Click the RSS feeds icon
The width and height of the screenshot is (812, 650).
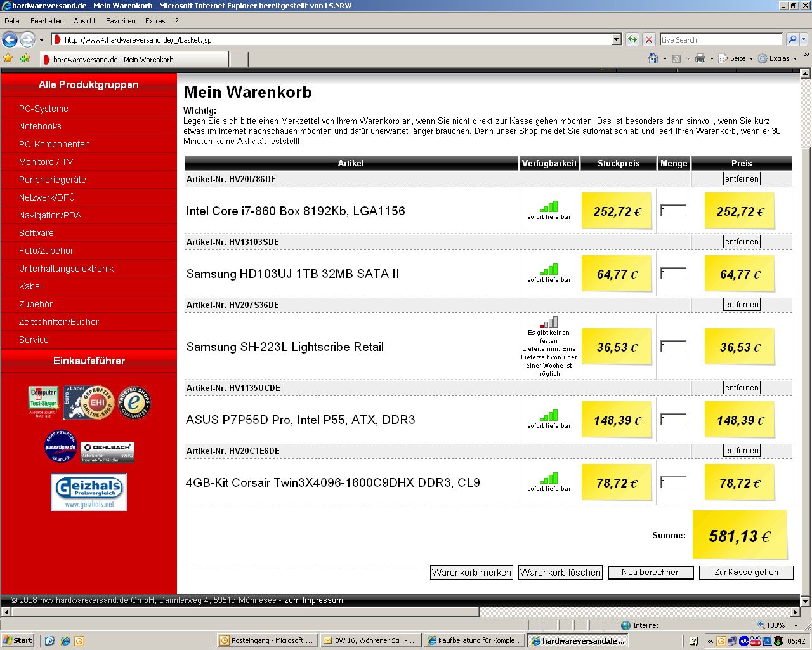[x=676, y=58]
